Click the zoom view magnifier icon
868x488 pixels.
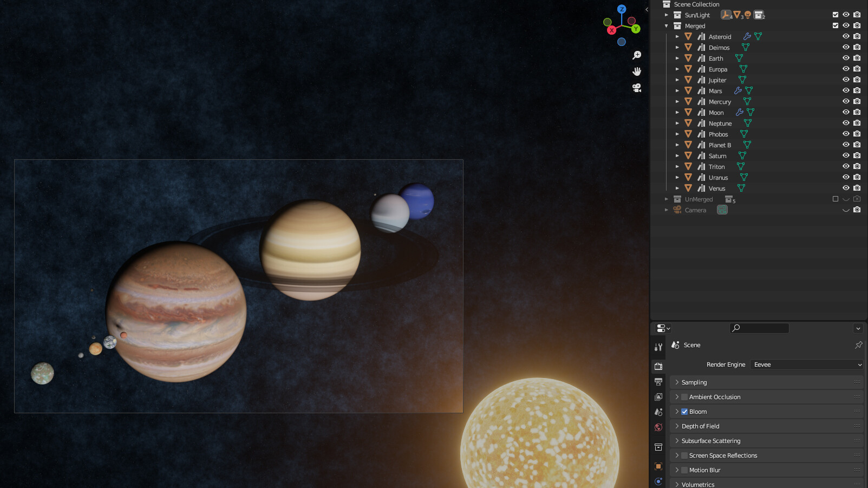coord(637,55)
